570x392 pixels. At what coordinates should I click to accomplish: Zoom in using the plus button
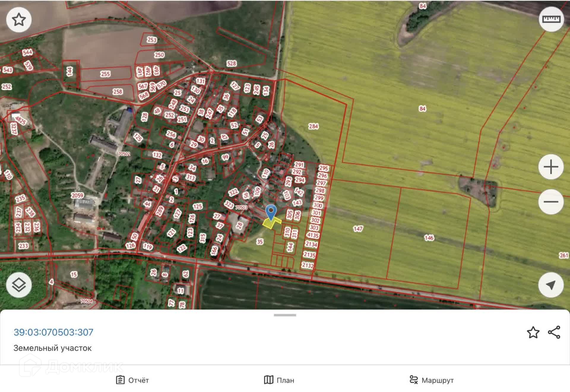(x=551, y=167)
